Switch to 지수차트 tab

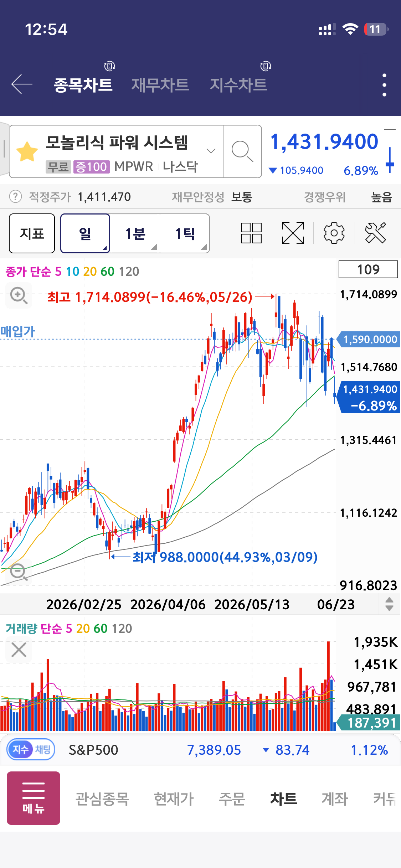(x=238, y=85)
